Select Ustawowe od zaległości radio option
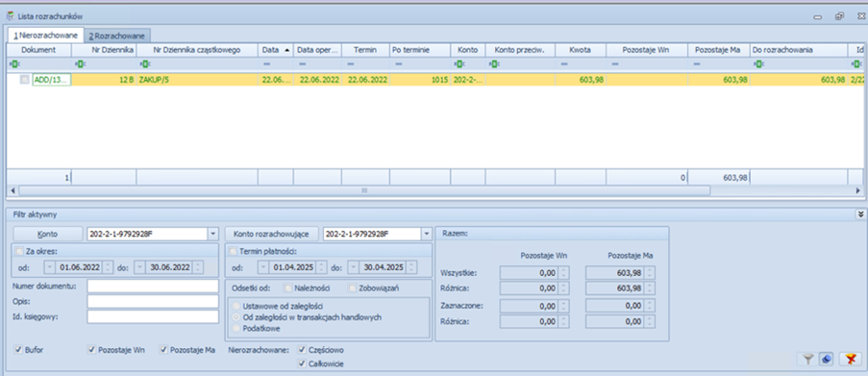Viewport: 868px width, 376px height. pyautogui.click(x=236, y=306)
